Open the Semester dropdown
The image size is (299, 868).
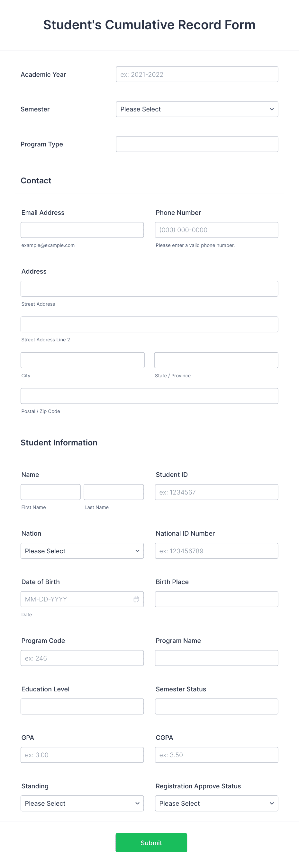pyautogui.click(x=197, y=109)
